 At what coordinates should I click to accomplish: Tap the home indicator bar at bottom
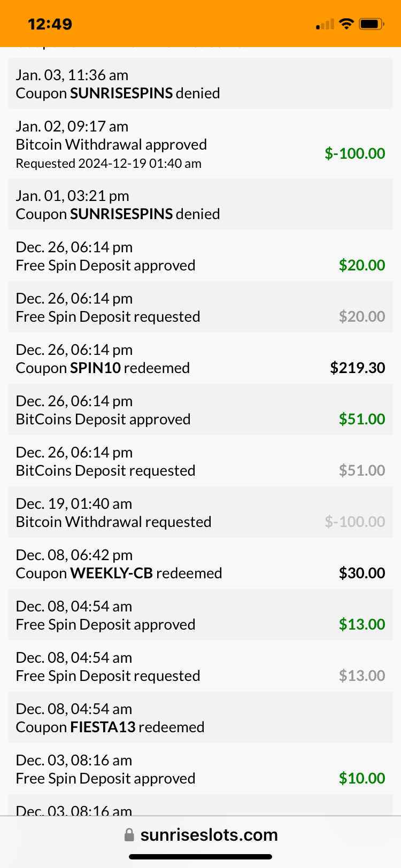(200, 857)
